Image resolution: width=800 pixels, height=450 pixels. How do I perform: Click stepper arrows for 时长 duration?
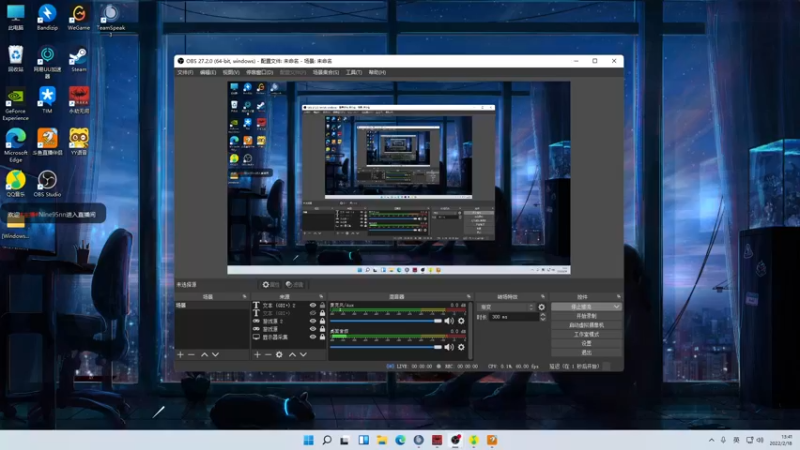(x=542, y=317)
